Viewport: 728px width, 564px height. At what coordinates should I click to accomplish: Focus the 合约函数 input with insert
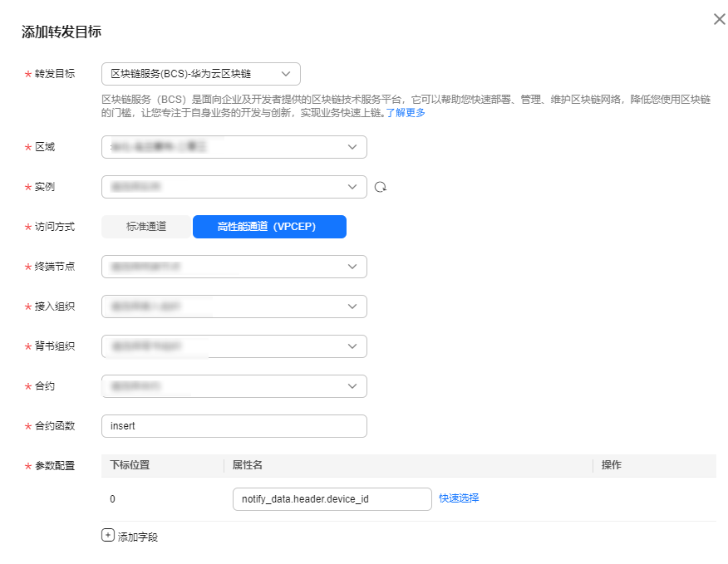click(x=234, y=426)
